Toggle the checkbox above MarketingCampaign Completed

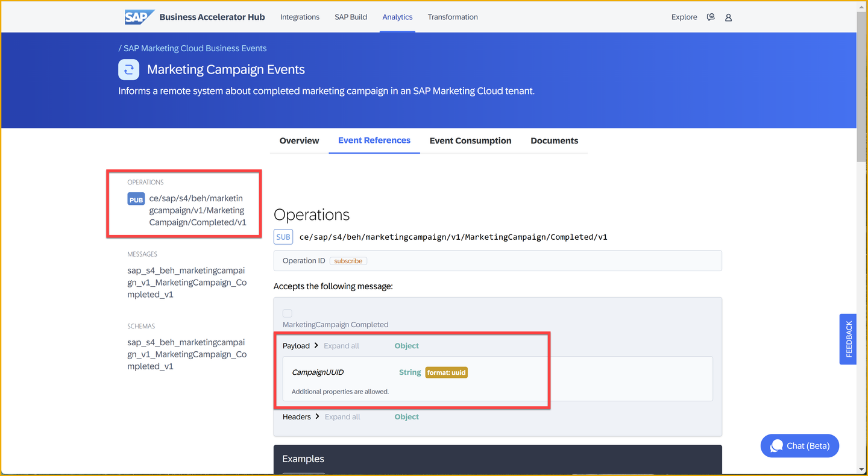tap(288, 313)
